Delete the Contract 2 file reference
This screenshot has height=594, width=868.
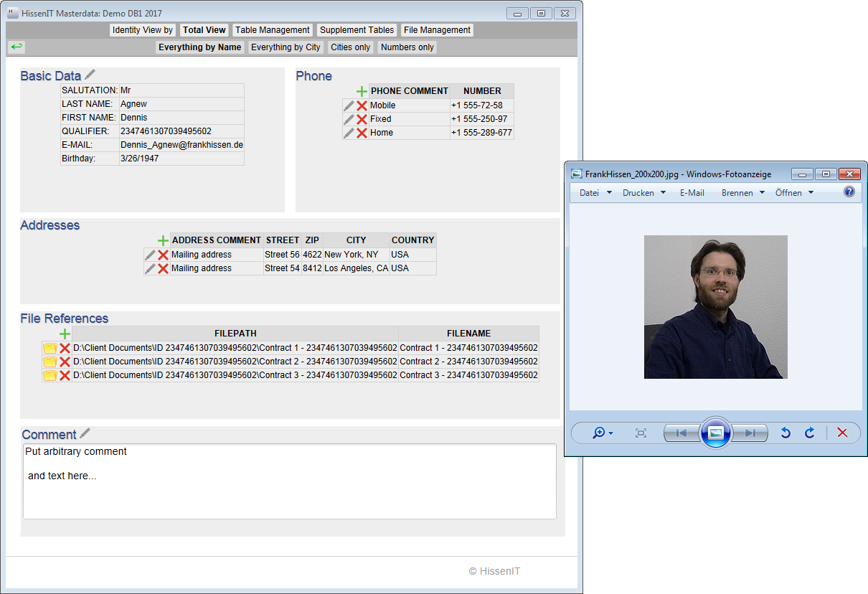[65, 362]
